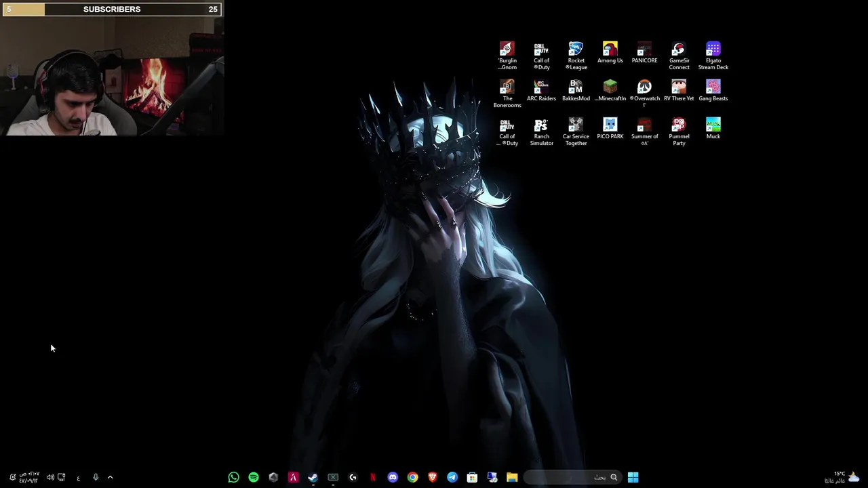Viewport: 868px width, 488px height.
Task: Switch to the Xbox Game Bar taskbar app
Action: click(333, 477)
